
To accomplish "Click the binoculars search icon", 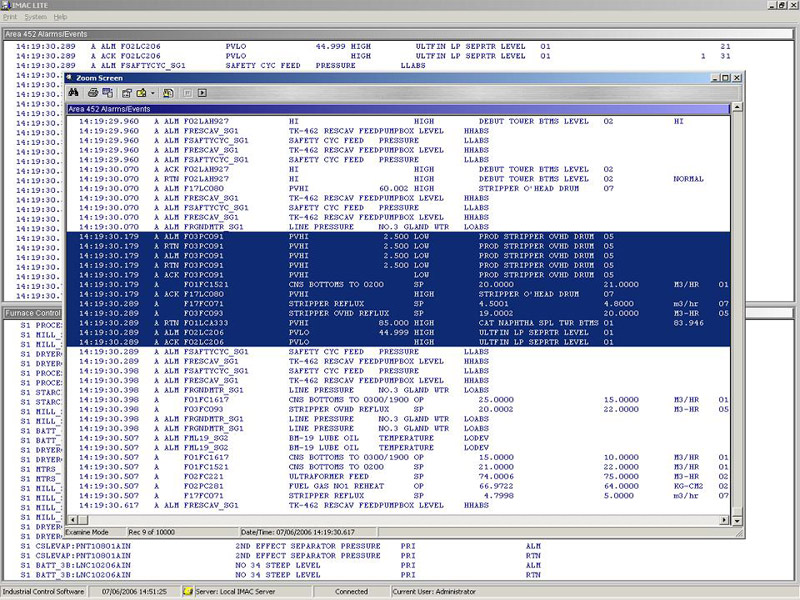I will click(74, 92).
